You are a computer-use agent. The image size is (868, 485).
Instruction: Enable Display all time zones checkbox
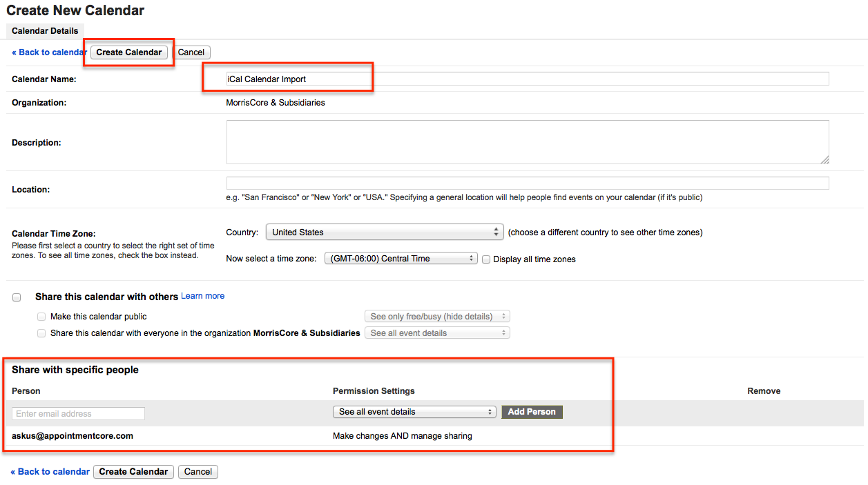click(486, 259)
